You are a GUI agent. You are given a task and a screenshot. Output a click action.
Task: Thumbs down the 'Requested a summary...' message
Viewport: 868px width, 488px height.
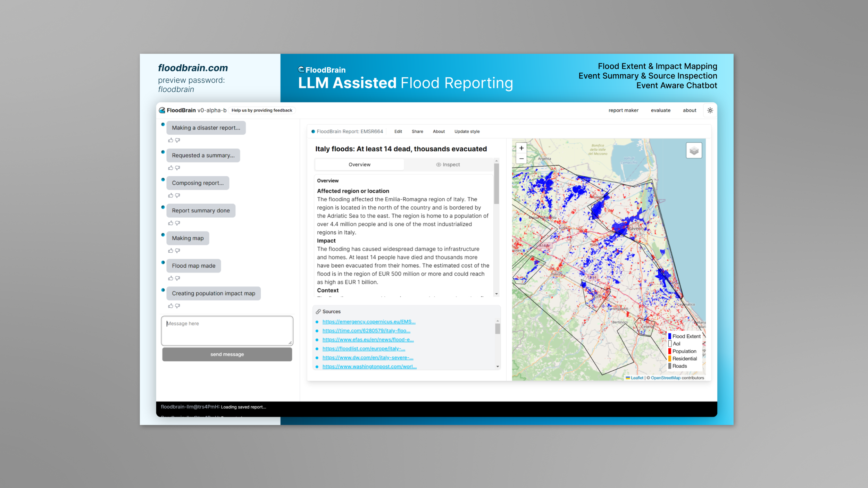pyautogui.click(x=177, y=168)
